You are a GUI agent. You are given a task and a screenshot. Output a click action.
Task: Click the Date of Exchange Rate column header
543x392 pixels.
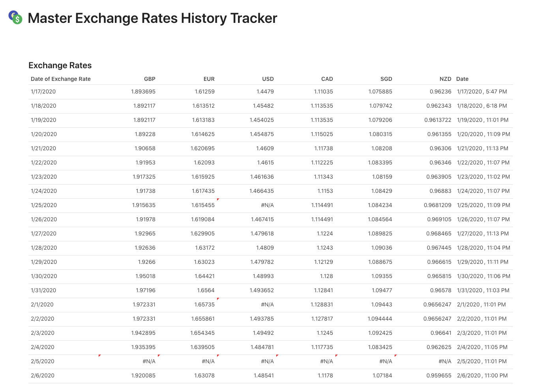click(61, 79)
